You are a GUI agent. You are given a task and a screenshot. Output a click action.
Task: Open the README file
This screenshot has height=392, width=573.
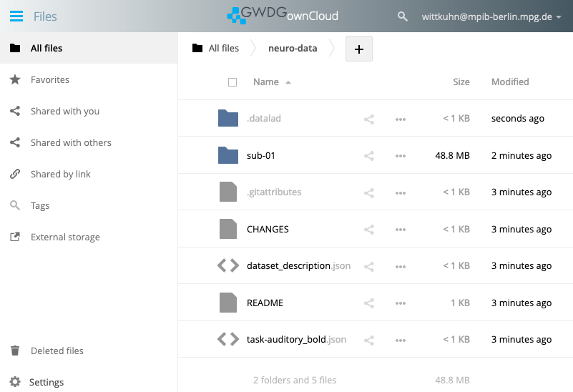pyautogui.click(x=265, y=303)
